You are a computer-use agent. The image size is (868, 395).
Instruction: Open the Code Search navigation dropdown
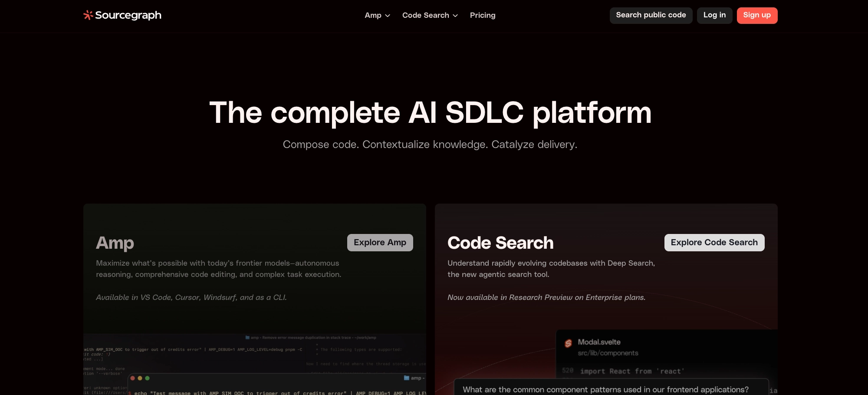point(430,15)
